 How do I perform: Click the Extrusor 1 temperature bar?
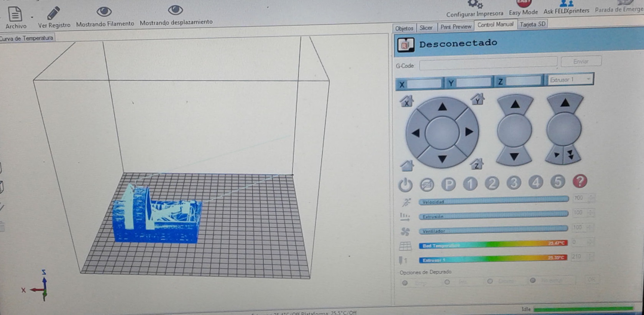493,259
